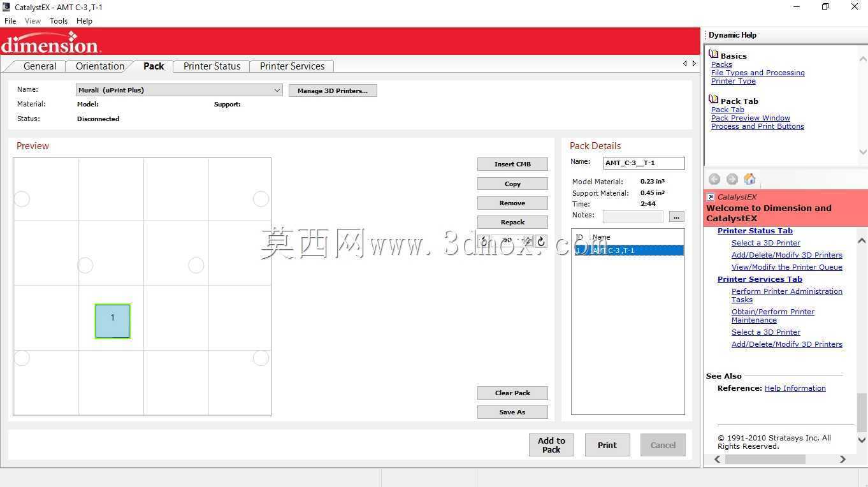Select the AMT C-3 ,T-1 list row

(628, 251)
